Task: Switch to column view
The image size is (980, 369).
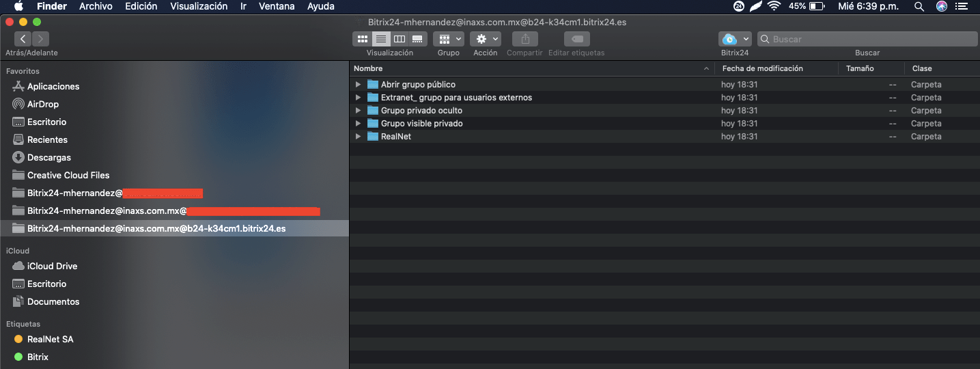Action: (400, 39)
